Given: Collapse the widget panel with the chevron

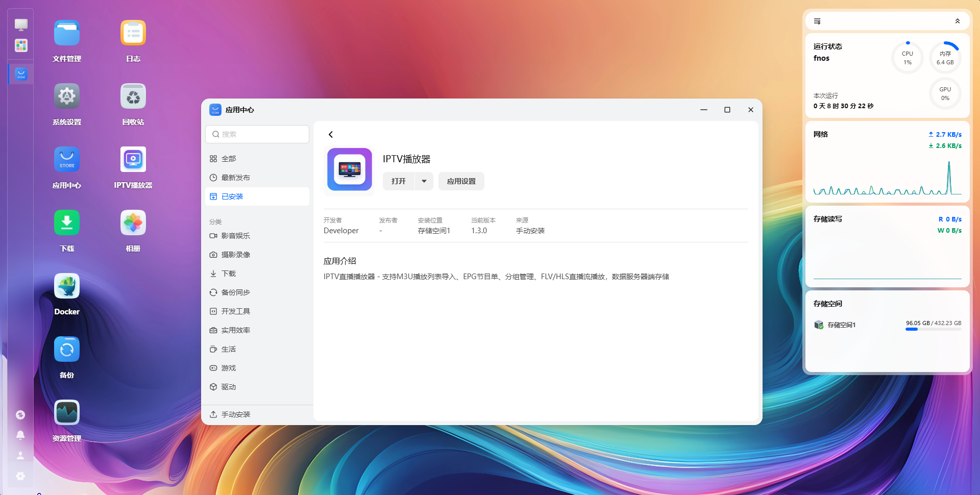Looking at the screenshot, I should click(958, 21).
